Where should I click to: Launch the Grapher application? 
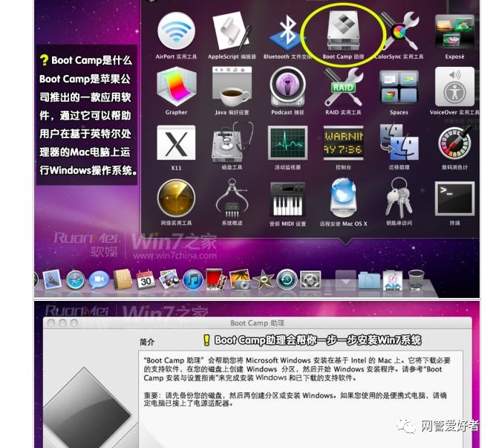point(176,88)
